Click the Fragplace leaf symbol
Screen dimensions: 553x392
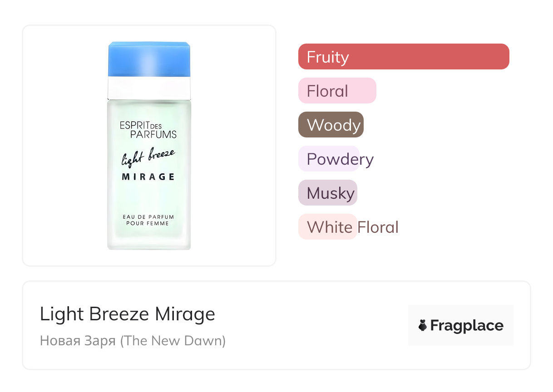[423, 325]
